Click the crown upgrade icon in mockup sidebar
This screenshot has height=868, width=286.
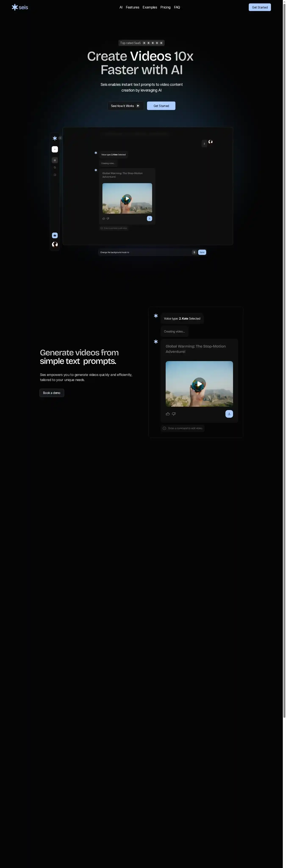tap(55, 235)
